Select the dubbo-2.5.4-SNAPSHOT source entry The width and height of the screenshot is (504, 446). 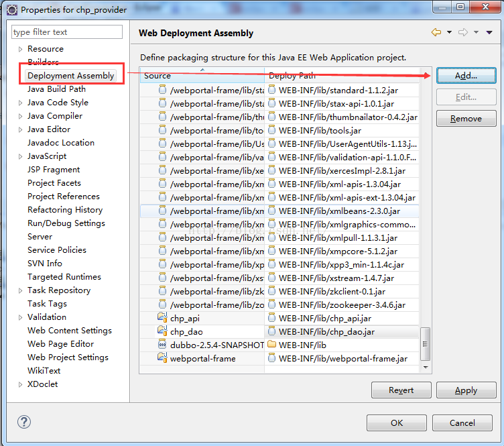pos(217,345)
